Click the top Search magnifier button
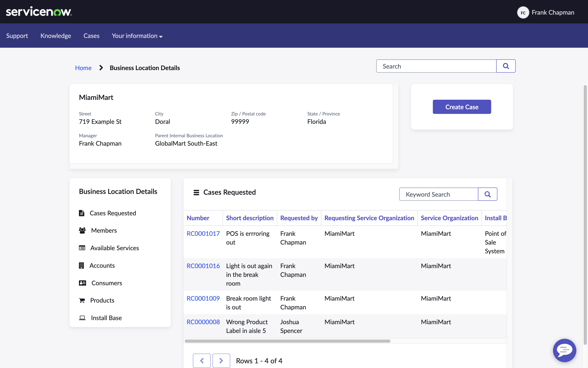Image resolution: width=588 pixels, height=368 pixels. [x=506, y=66]
